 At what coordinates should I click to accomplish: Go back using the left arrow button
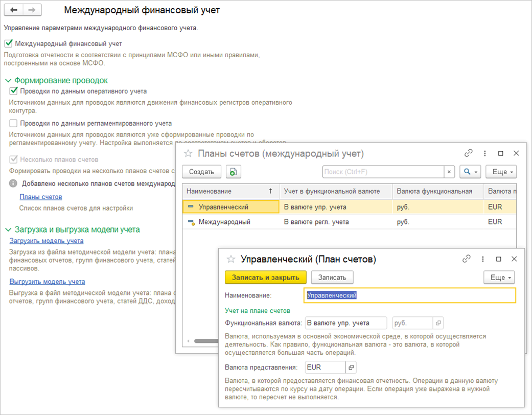14,10
